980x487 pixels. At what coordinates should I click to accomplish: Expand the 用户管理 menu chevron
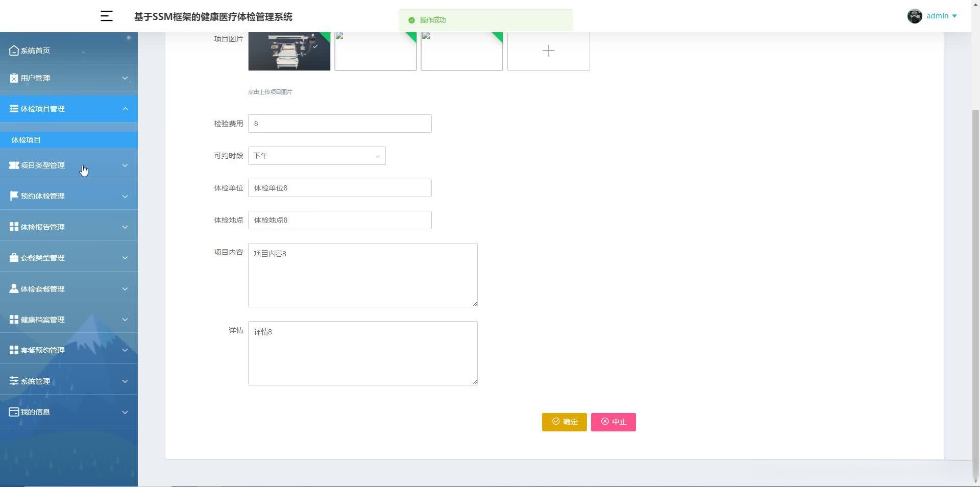(125, 78)
